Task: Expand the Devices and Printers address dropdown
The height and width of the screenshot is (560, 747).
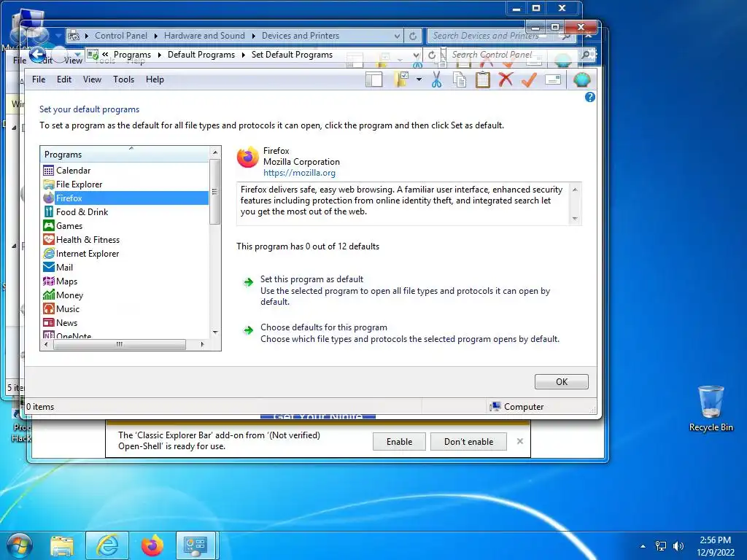Action: [x=398, y=36]
